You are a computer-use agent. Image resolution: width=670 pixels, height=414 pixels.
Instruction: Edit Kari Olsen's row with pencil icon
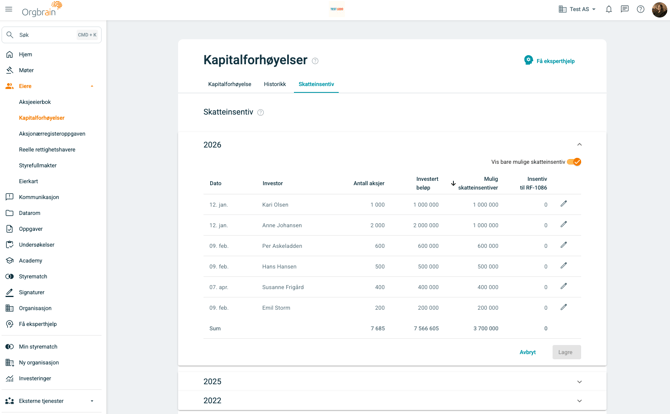pos(564,204)
